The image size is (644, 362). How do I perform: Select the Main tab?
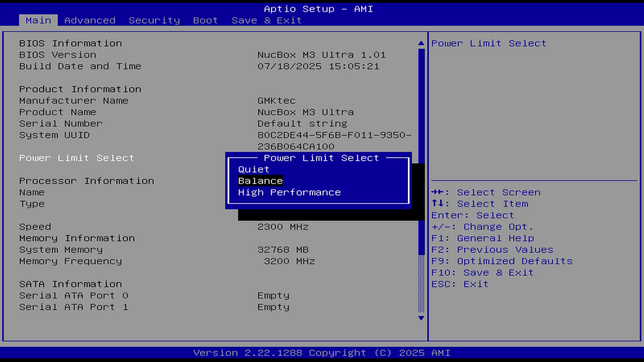coord(38,20)
